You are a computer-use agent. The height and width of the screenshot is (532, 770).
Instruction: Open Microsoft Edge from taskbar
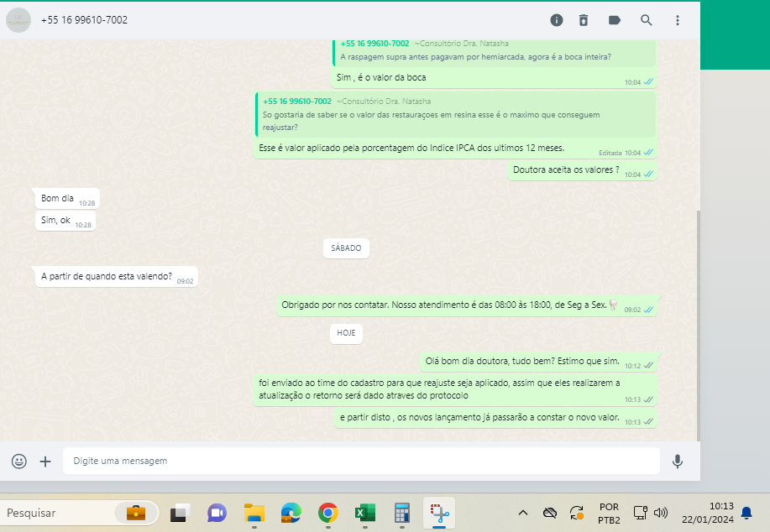tap(291, 514)
